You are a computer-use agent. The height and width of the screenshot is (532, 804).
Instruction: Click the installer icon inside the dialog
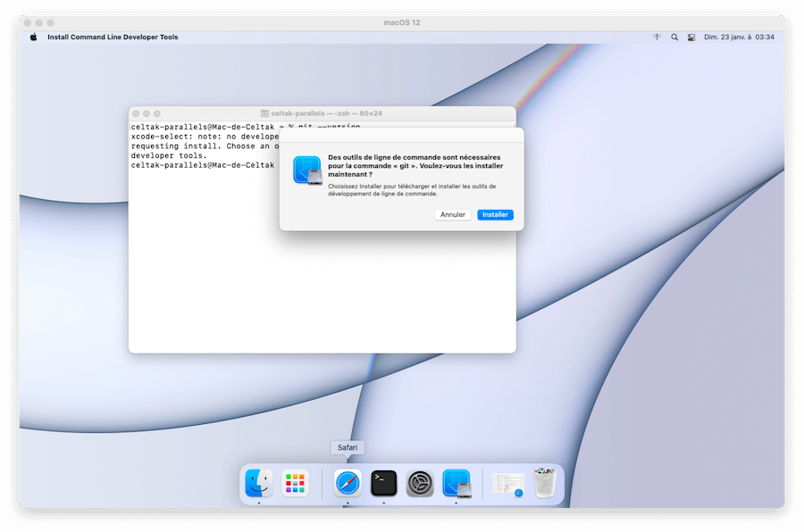[x=307, y=170]
